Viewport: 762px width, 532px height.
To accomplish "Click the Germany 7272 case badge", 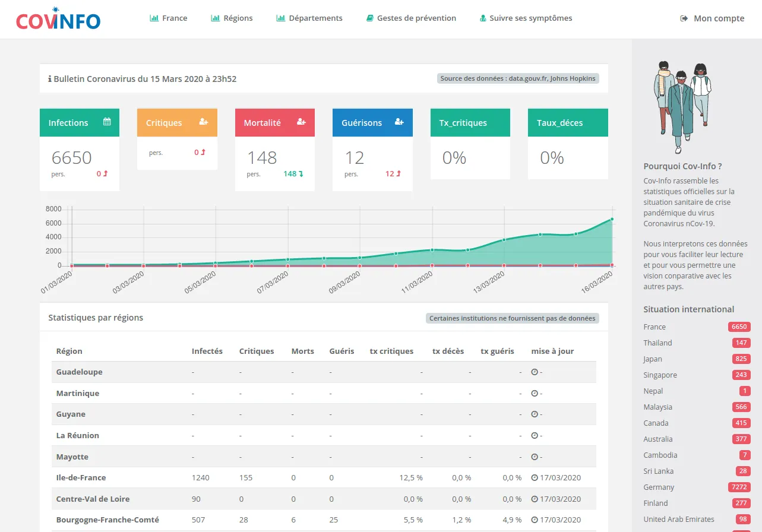I will click(739, 487).
